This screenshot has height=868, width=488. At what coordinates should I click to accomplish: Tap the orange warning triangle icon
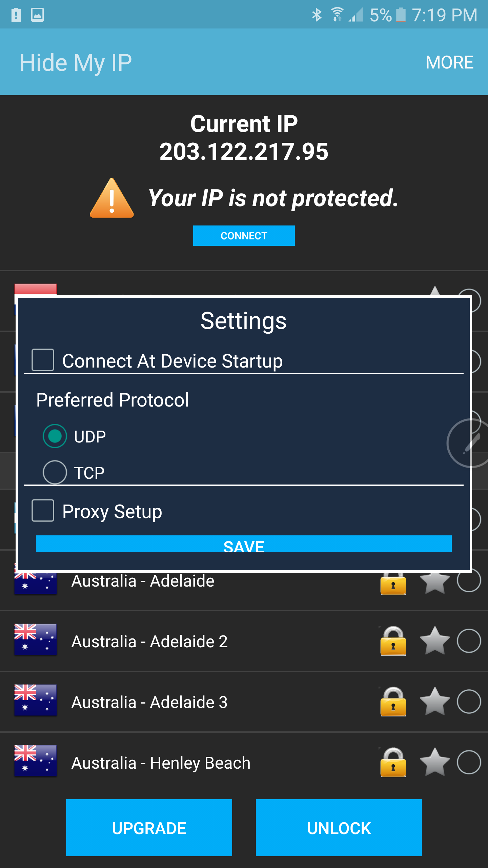(x=112, y=198)
